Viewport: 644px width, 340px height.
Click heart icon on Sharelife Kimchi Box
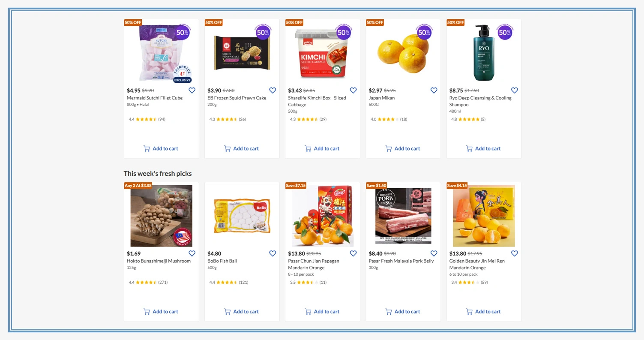pyautogui.click(x=353, y=90)
